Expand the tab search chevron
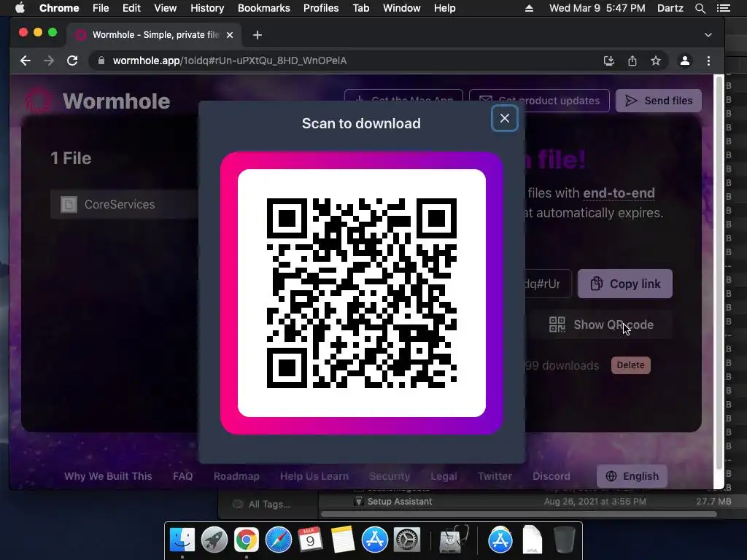Viewport: 747px width, 560px height. (708, 35)
